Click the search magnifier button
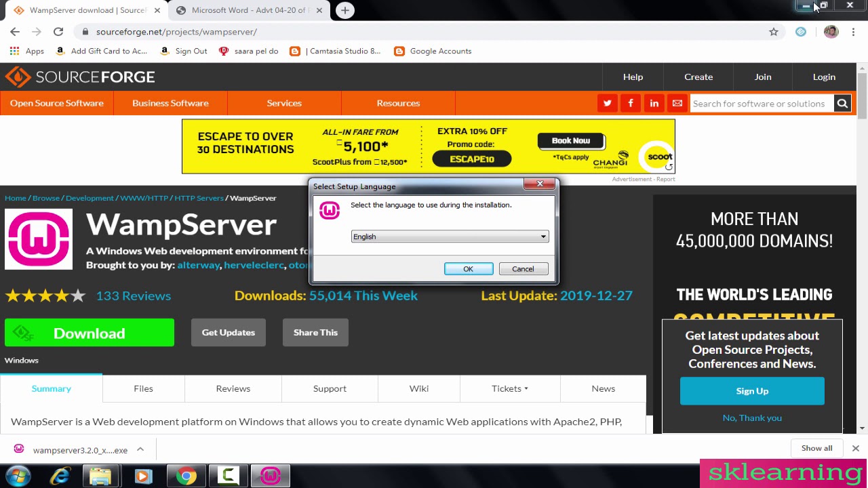Viewport: 868px width, 488px height. pyautogui.click(x=842, y=103)
